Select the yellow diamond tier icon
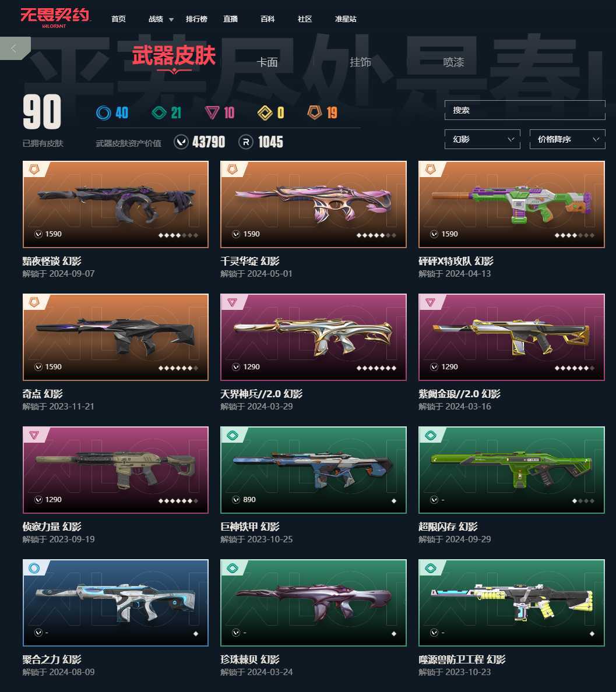Screen dimensions: 616x692 pos(265,113)
